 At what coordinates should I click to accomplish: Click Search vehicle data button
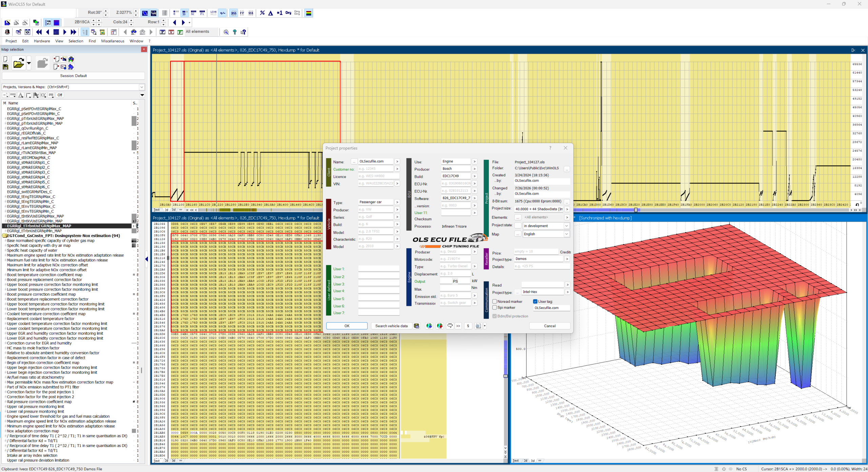391,326
